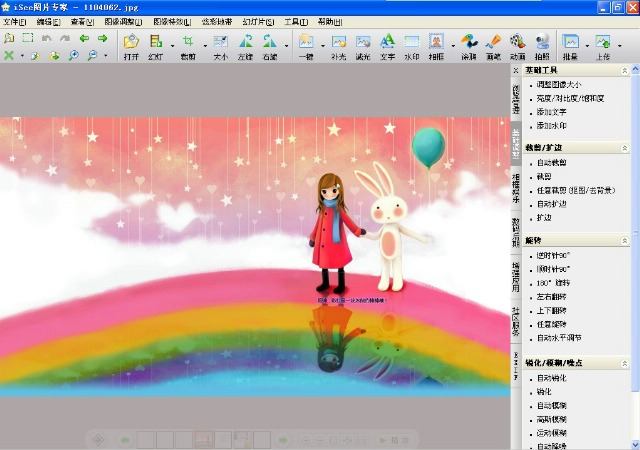
Task: Open dropdown arrow next to 批量
Action: (587, 46)
